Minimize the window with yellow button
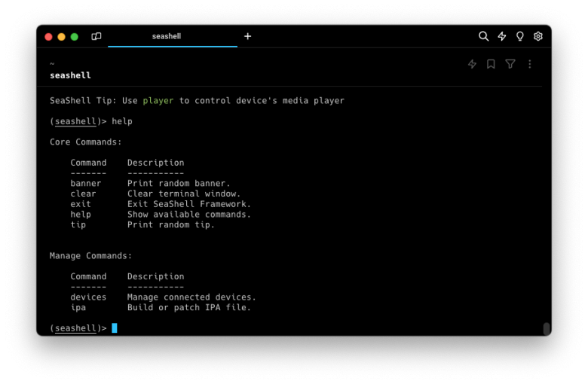Image resolution: width=588 pixels, height=384 pixels. coord(62,37)
